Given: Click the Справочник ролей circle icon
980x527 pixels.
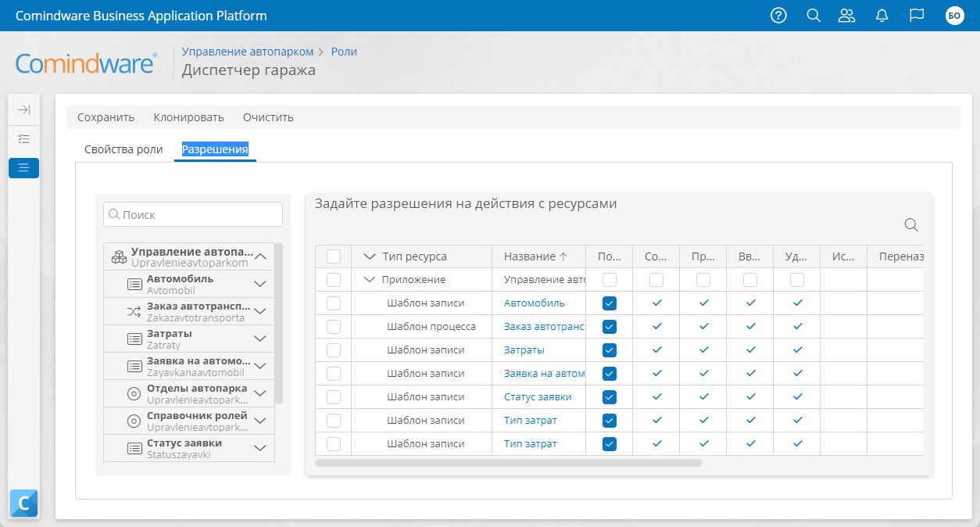Looking at the screenshot, I should [x=134, y=421].
